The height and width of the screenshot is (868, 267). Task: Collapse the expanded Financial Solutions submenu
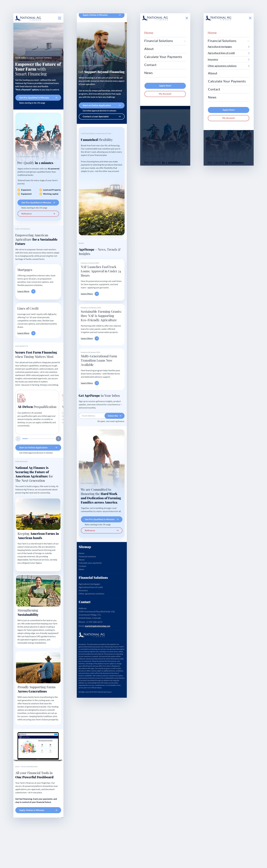(x=248, y=41)
